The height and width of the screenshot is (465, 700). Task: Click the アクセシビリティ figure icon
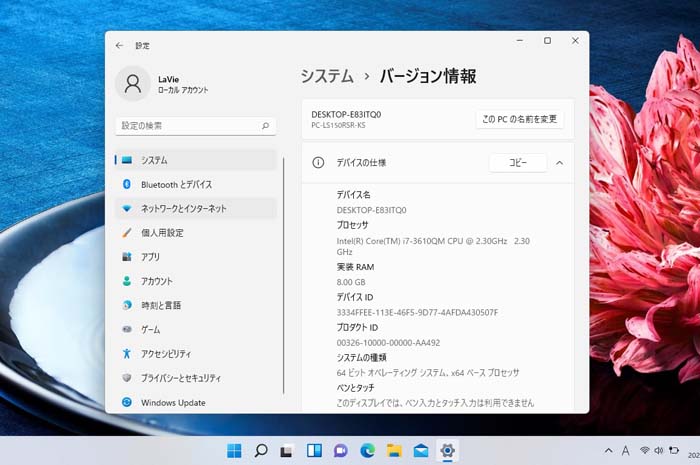(127, 353)
